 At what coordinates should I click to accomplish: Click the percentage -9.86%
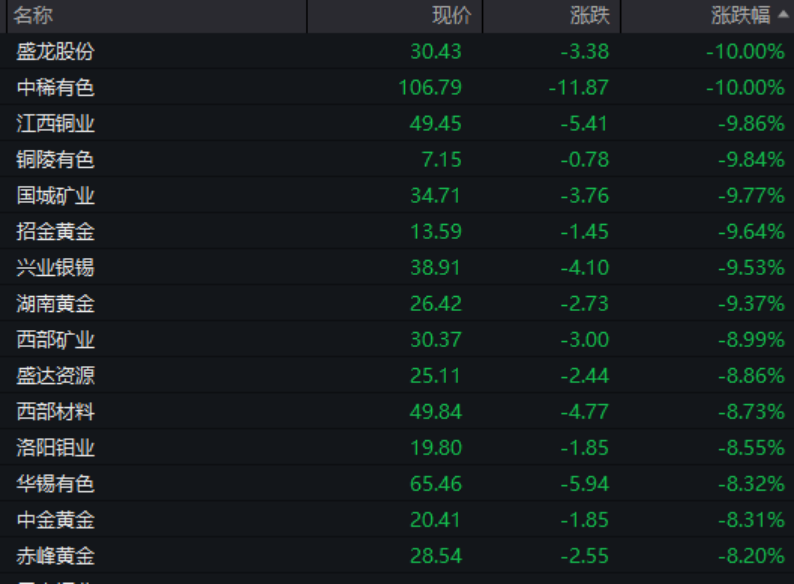click(x=751, y=123)
